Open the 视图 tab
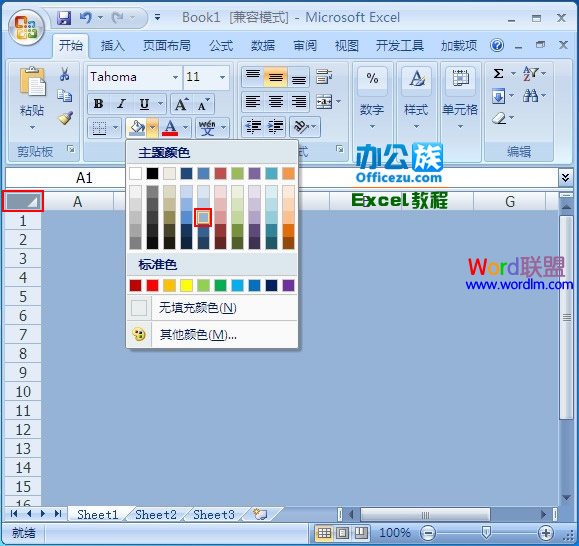 coord(346,46)
